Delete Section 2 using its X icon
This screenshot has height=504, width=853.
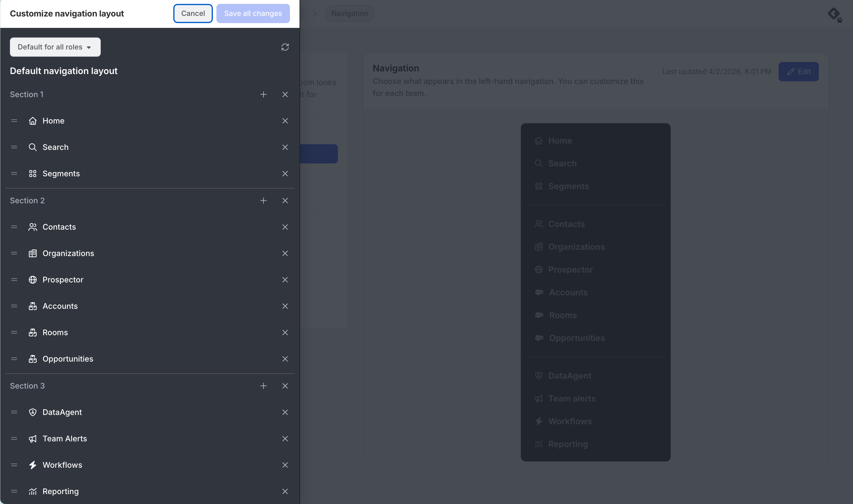[285, 201]
